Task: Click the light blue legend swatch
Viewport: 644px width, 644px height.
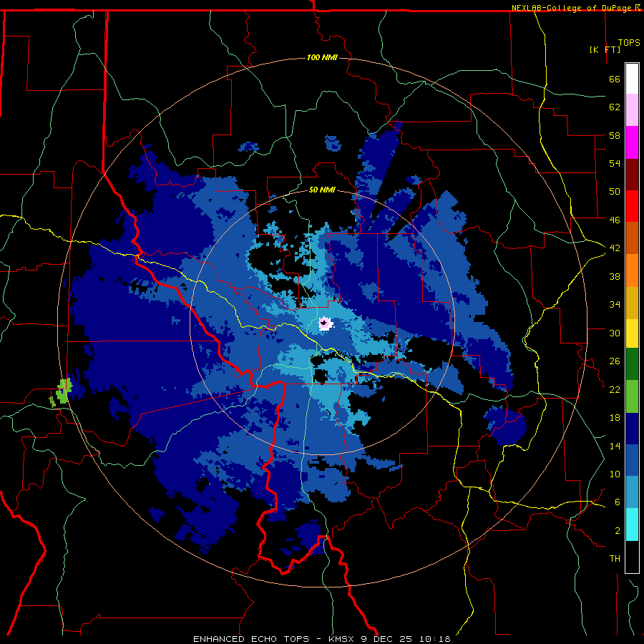Action: click(632, 492)
